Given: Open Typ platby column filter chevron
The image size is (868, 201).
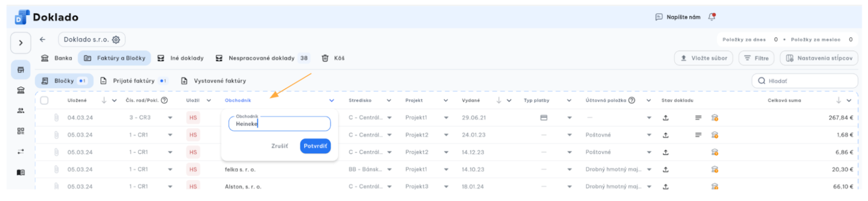Looking at the screenshot, I should 569,100.
